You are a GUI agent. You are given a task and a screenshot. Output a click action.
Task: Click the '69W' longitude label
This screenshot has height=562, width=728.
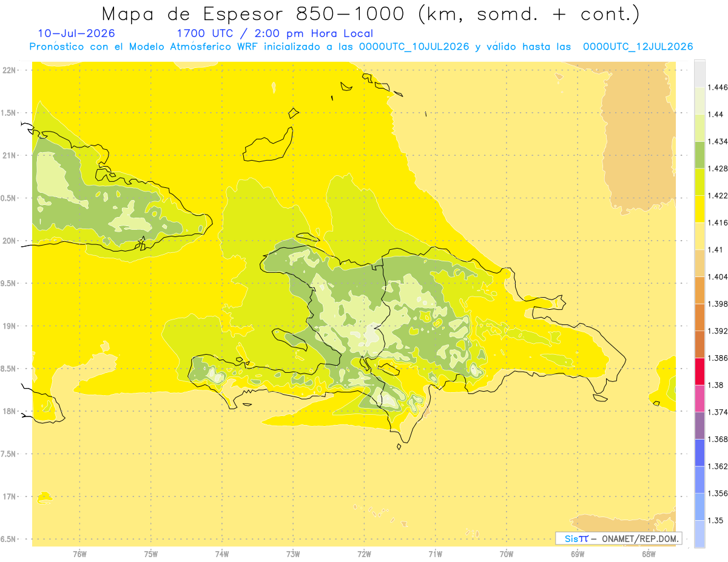(x=578, y=554)
